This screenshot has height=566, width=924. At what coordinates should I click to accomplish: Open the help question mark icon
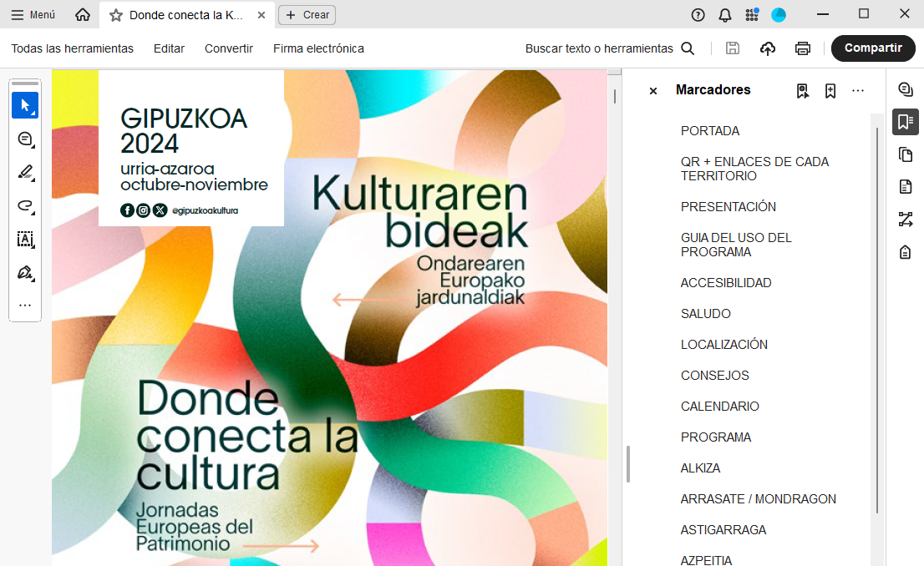point(698,15)
